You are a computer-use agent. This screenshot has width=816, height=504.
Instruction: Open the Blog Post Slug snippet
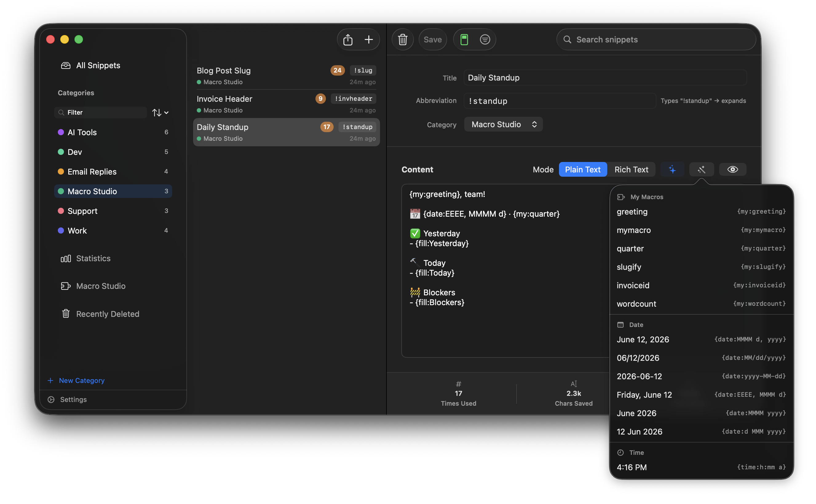click(x=287, y=76)
